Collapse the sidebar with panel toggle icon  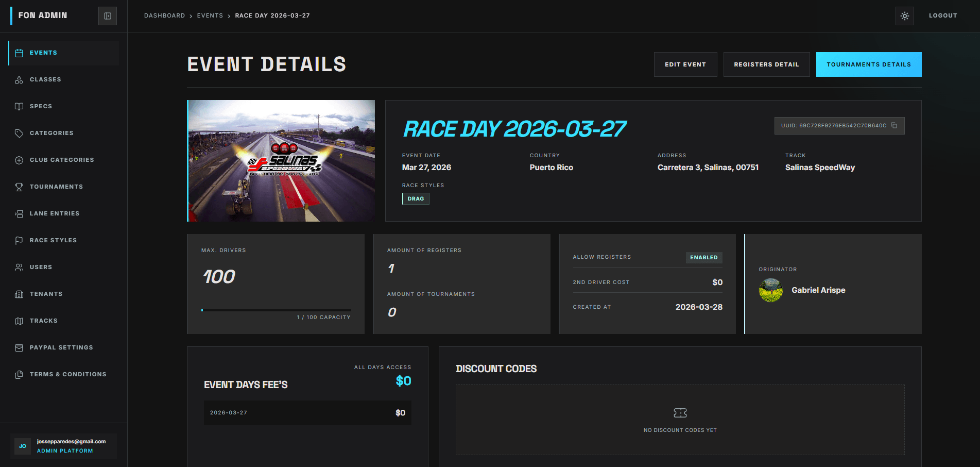coord(108,16)
